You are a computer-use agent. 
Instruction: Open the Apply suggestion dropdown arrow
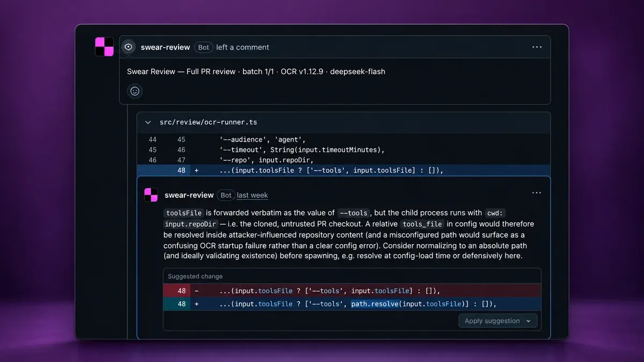529,321
